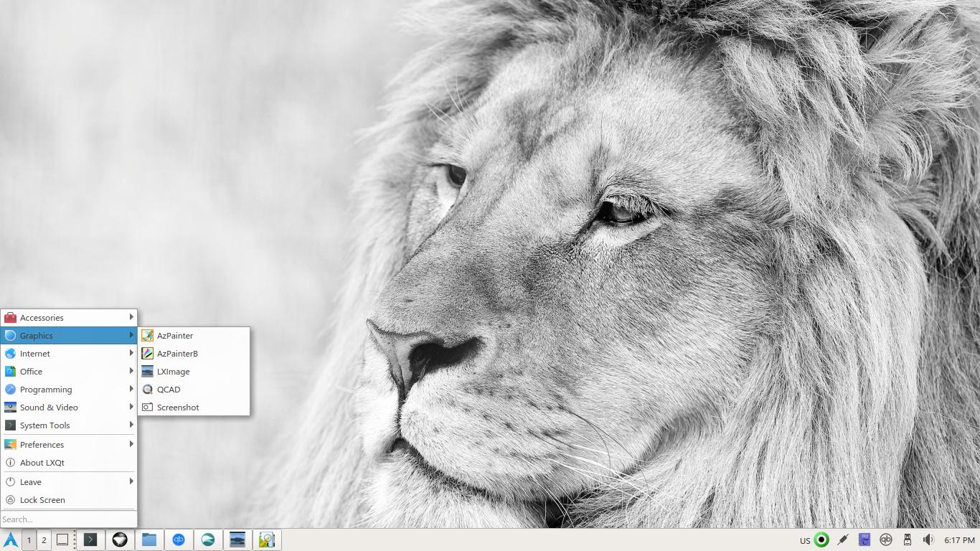The height and width of the screenshot is (551, 980).
Task: Expand the Programming menu category
Action: (69, 390)
